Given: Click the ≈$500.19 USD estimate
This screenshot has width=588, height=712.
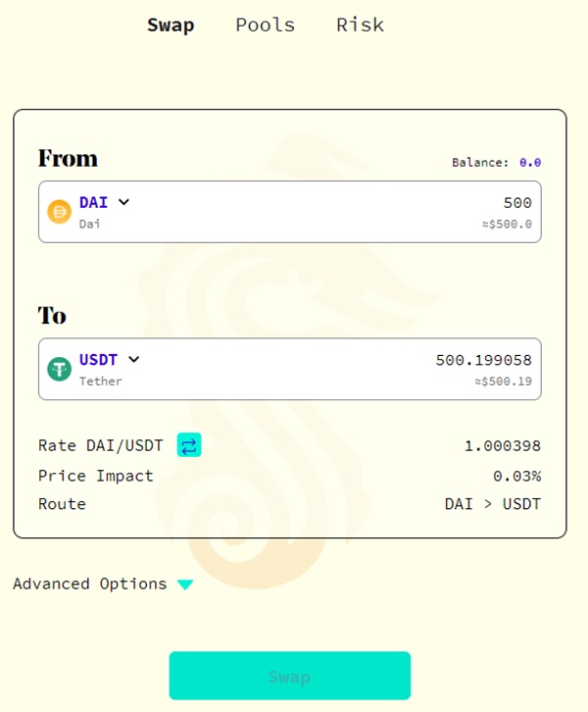Looking at the screenshot, I should [x=504, y=381].
